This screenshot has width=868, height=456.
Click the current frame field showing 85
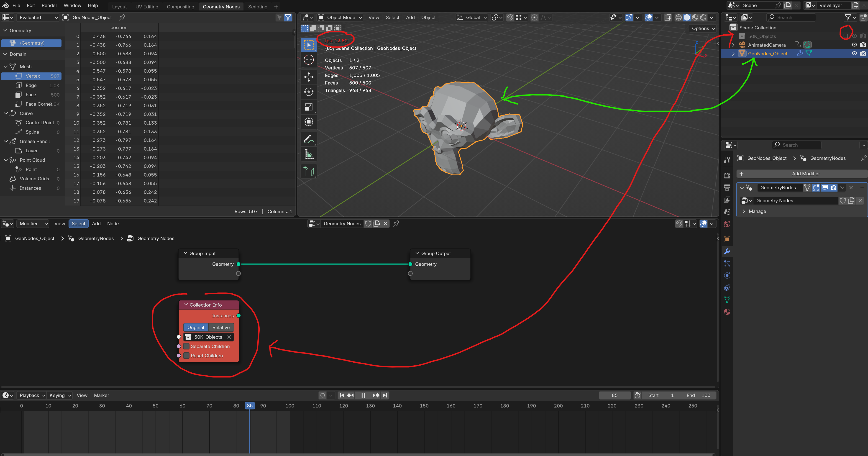[x=615, y=395]
